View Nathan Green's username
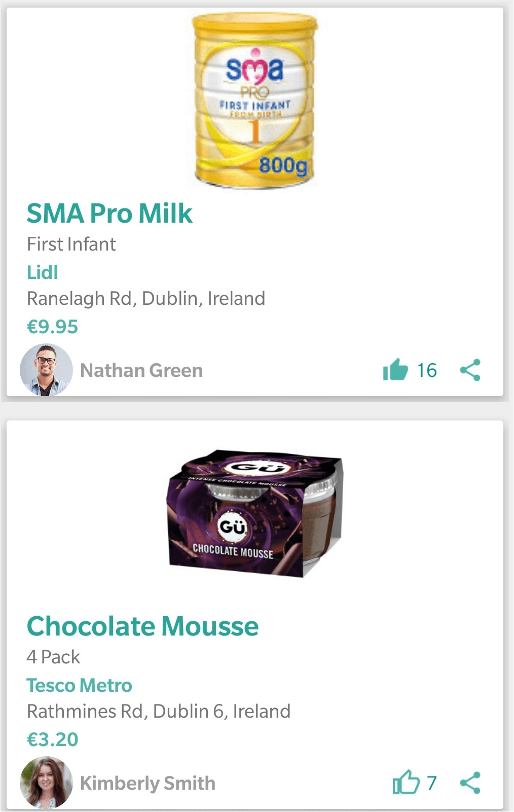 click(x=141, y=370)
